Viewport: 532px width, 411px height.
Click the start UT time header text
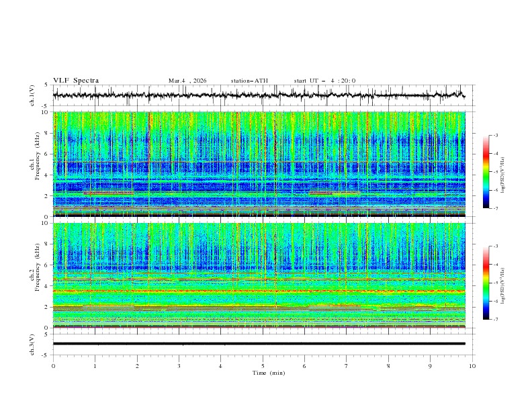[x=324, y=81]
